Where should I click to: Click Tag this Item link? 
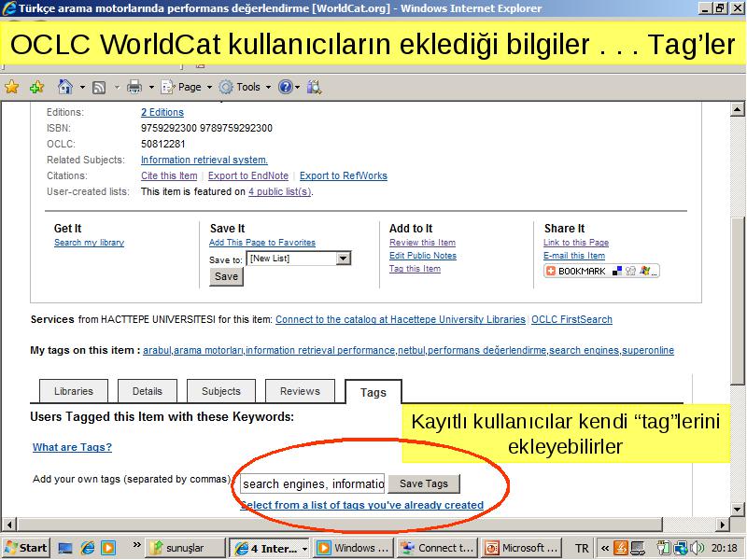(415, 269)
